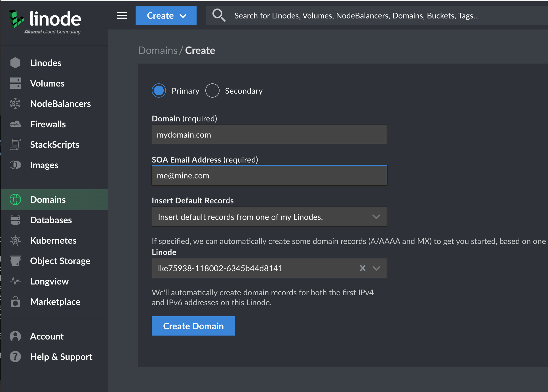Open the Firewalls section icon
The height and width of the screenshot is (392, 548).
(x=15, y=124)
